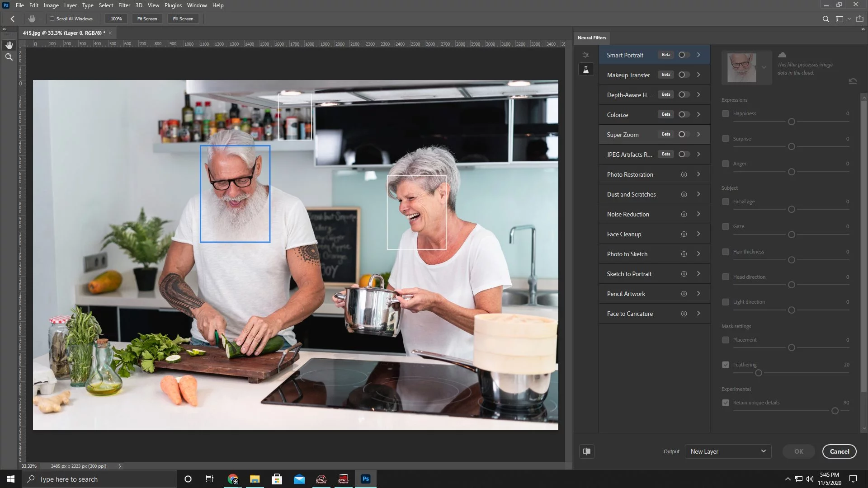Click info icon for Noise Reduction

pyautogui.click(x=684, y=214)
